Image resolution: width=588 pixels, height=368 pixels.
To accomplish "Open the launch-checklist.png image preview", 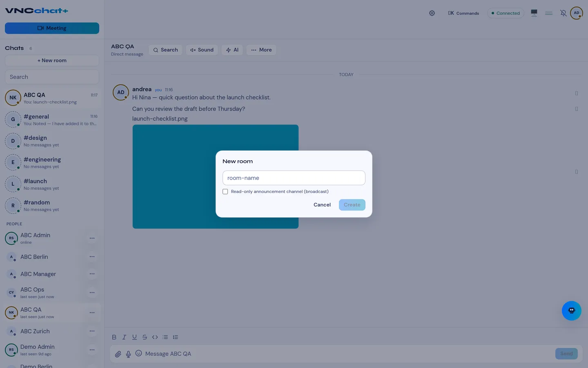I will click(x=216, y=177).
